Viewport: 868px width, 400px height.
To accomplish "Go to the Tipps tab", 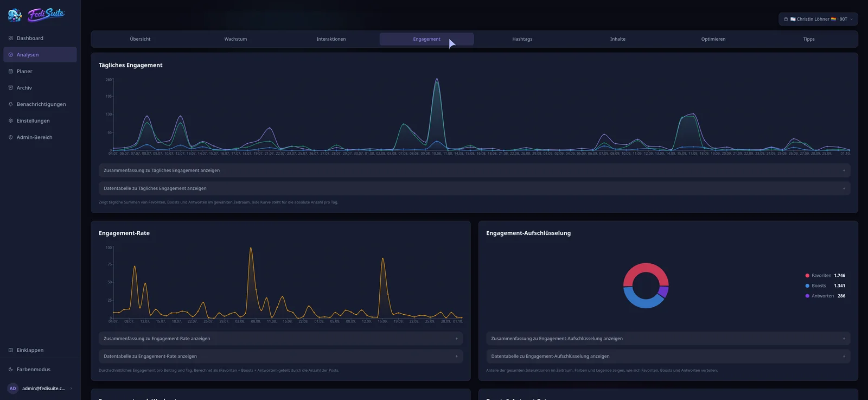I will [808, 39].
